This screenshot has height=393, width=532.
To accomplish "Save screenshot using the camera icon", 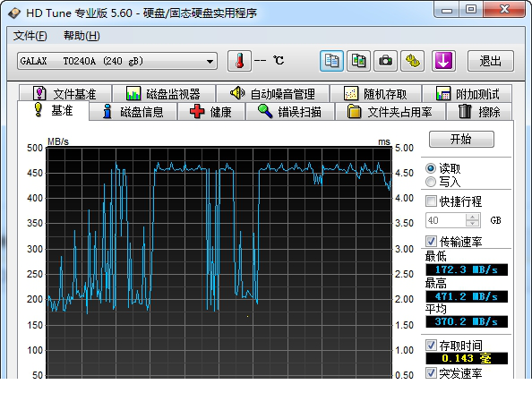I will click(x=385, y=61).
